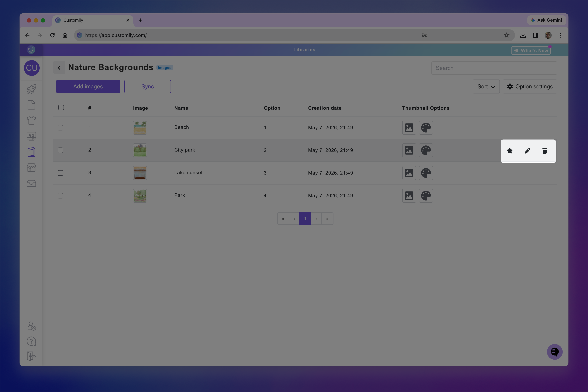Click the Add images button
The height and width of the screenshot is (392, 588).
(x=88, y=86)
